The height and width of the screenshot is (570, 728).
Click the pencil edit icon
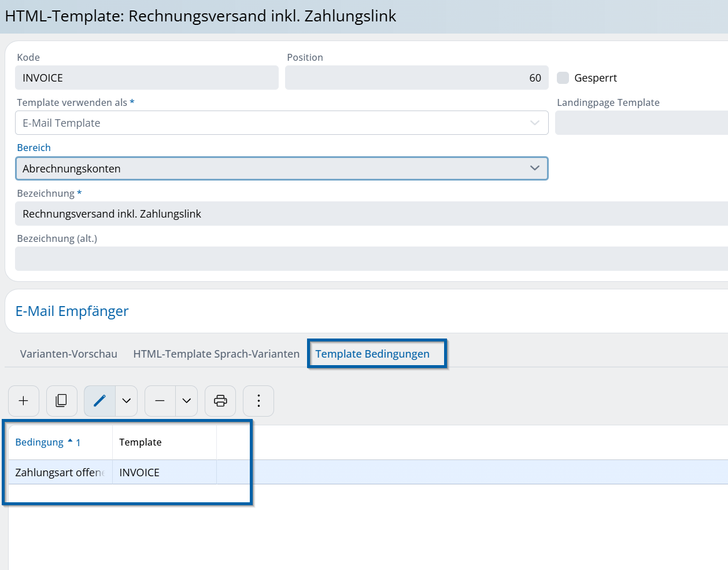(x=99, y=401)
